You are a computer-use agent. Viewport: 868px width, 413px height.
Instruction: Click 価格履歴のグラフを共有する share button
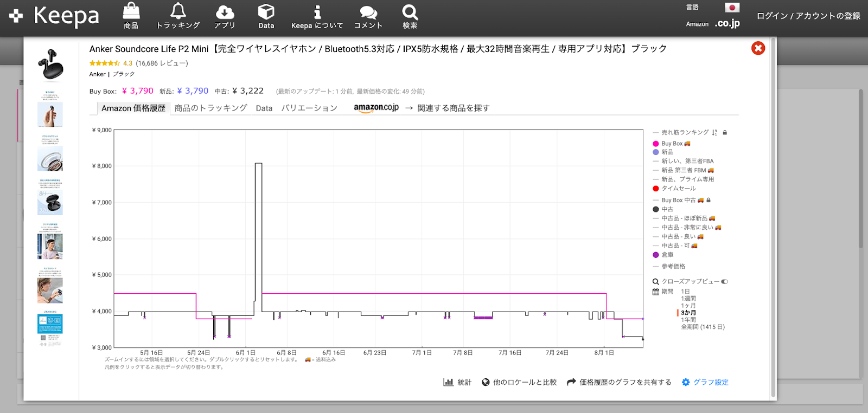[619, 382]
